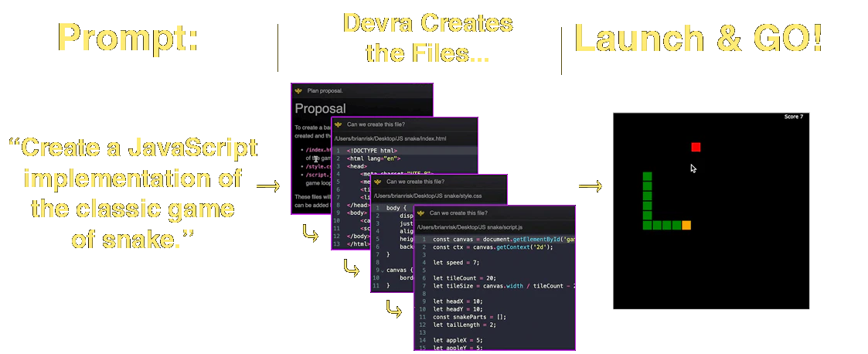Click the bee icon beside Plan proposal
This screenshot has height=354, width=868.
pyautogui.click(x=298, y=90)
